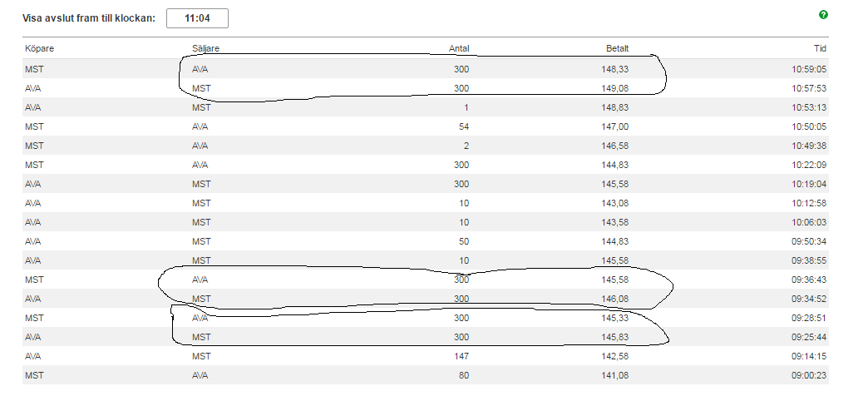Click the Köpare column header
This screenshot has width=868, height=396.
click(x=39, y=49)
